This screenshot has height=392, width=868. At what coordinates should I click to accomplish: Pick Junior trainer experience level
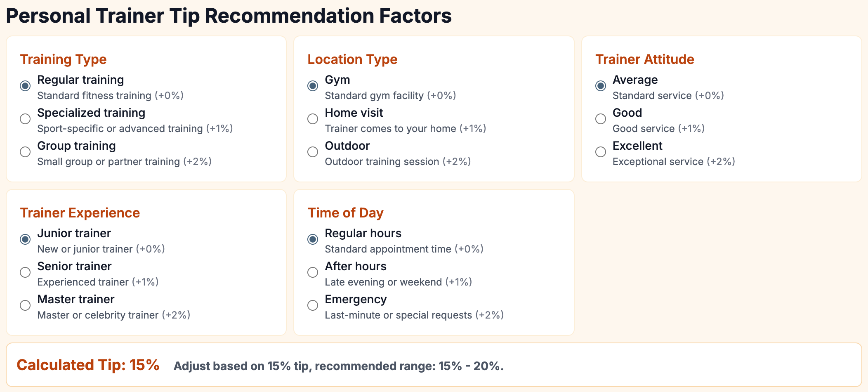coord(25,239)
